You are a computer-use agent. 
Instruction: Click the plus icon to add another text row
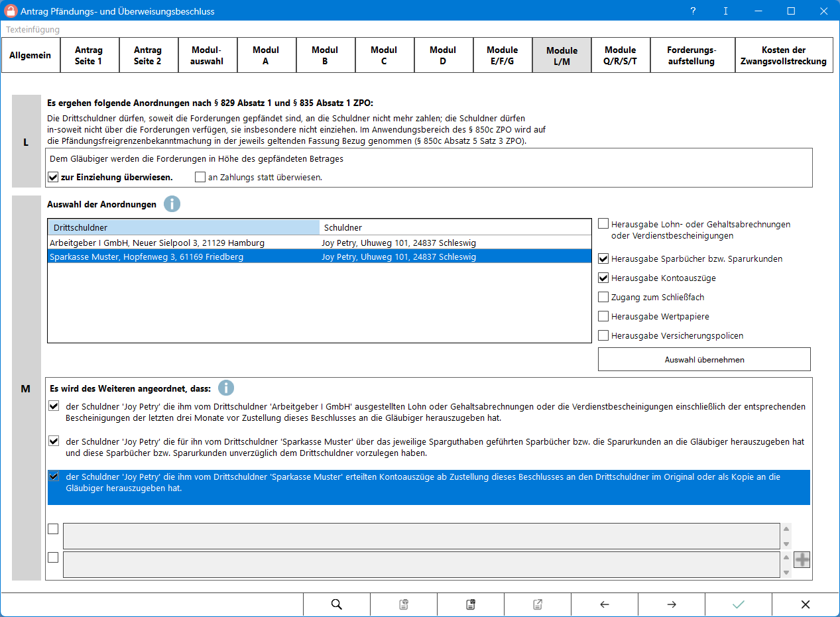[802, 560]
